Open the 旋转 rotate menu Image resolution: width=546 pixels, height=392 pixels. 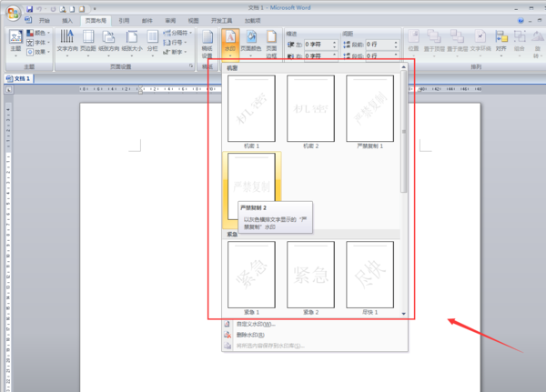tap(537, 45)
